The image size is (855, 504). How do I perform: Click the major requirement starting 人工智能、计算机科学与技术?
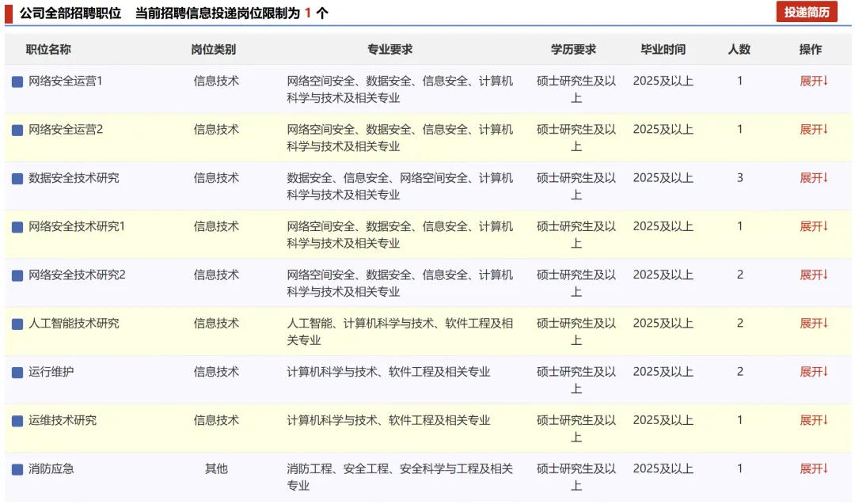pyautogui.click(x=400, y=332)
